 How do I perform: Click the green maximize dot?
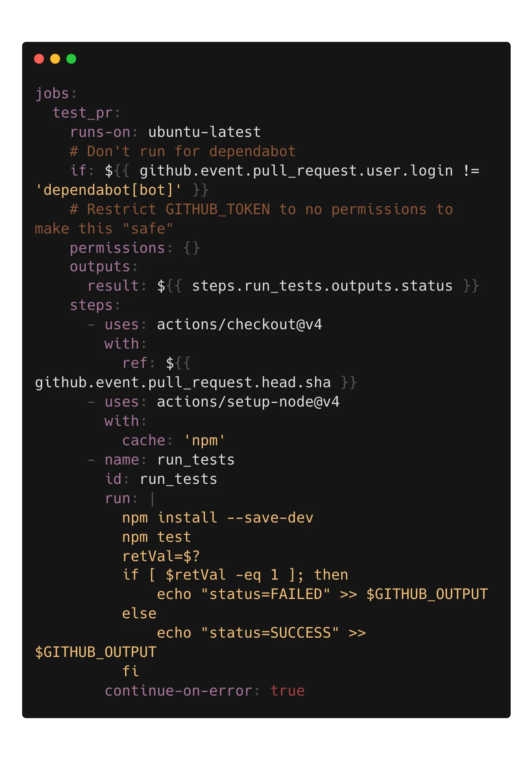click(x=71, y=59)
